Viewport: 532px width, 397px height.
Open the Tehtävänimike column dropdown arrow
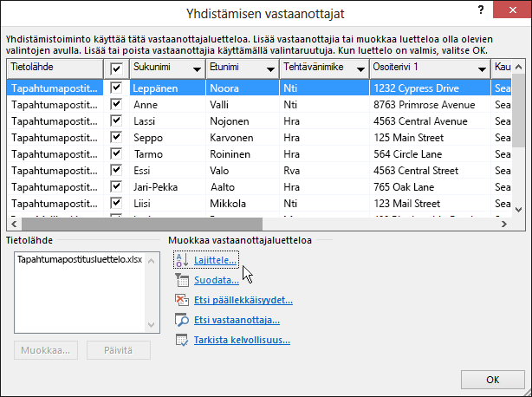pyautogui.click(x=360, y=69)
